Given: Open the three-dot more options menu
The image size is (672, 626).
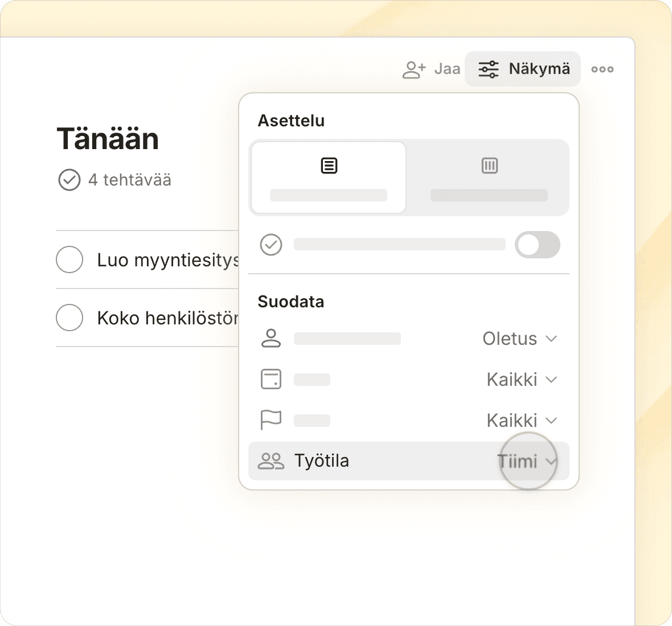Looking at the screenshot, I should pyautogui.click(x=602, y=69).
